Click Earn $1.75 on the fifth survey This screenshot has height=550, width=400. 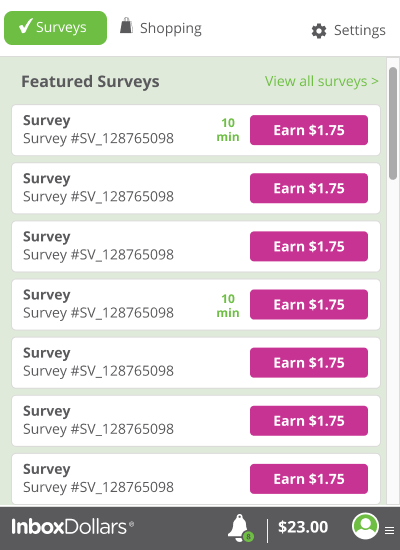(309, 363)
